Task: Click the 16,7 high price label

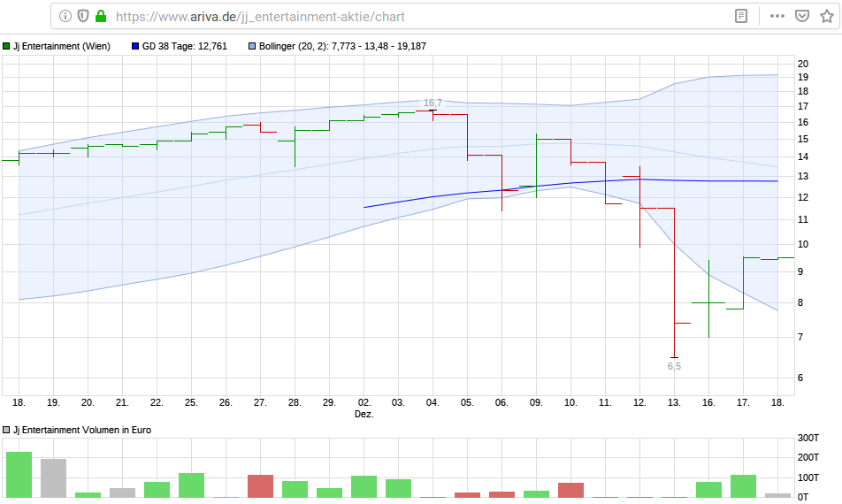Action: 432,103
